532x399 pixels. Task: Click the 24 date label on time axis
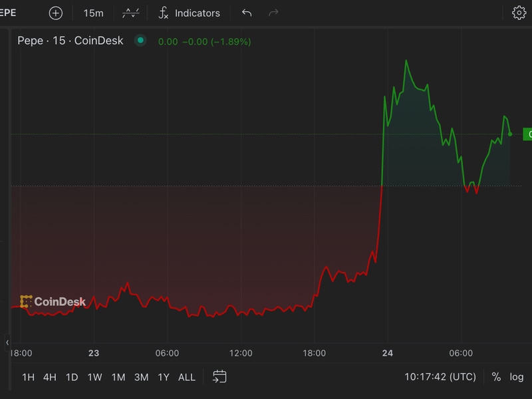pos(388,353)
